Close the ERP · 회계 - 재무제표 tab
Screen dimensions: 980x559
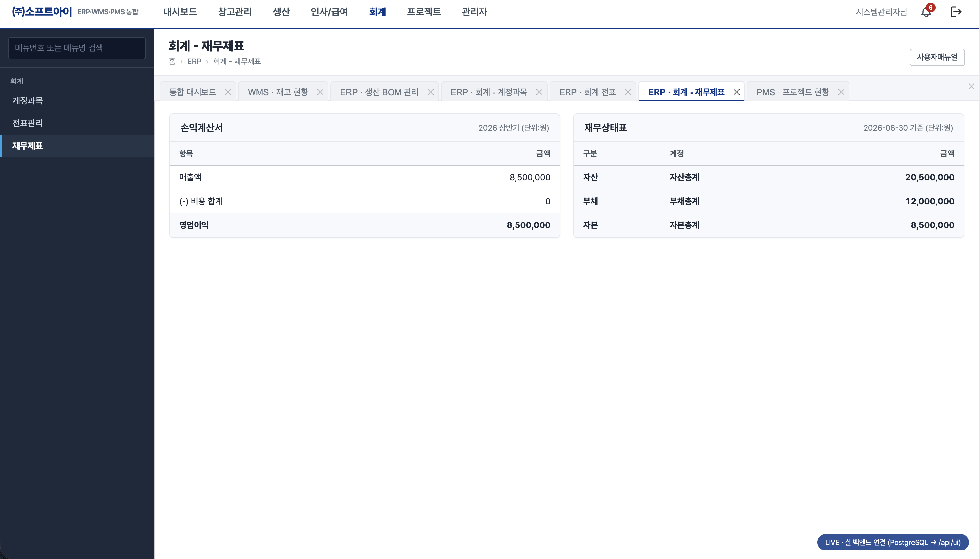736,92
